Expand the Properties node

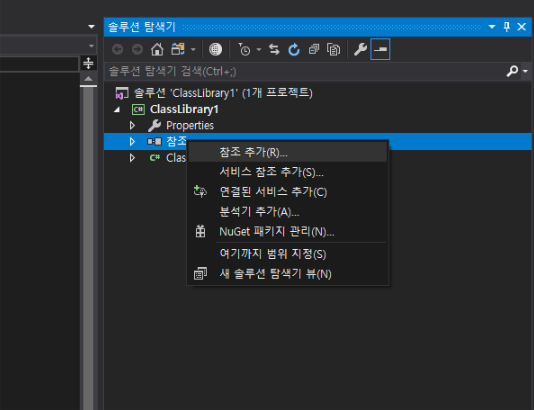point(132,126)
